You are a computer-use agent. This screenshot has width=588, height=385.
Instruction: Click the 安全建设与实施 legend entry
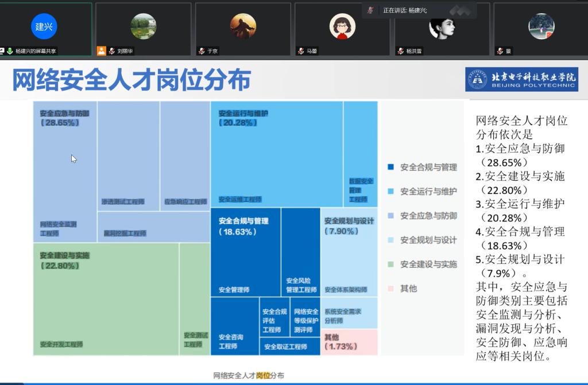(x=428, y=264)
